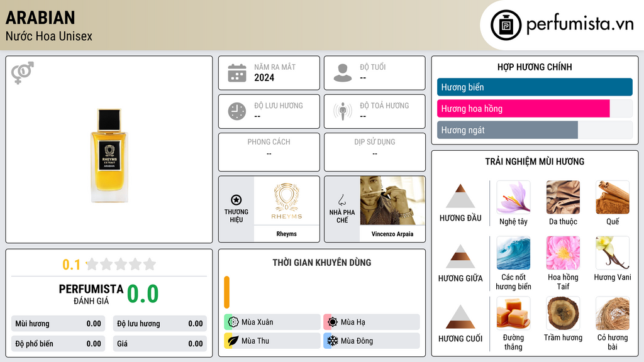Click the unisex gender symbol icon

[x=23, y=73]
